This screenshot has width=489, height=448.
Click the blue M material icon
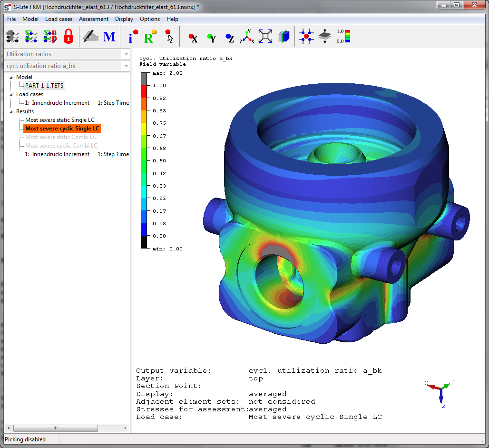pos(109,36)
